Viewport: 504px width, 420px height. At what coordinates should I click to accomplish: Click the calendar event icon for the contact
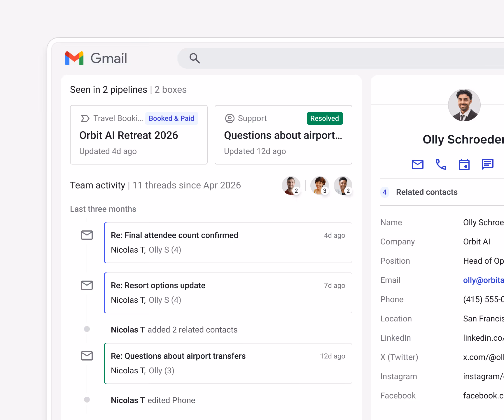click(x=464, y=164)
